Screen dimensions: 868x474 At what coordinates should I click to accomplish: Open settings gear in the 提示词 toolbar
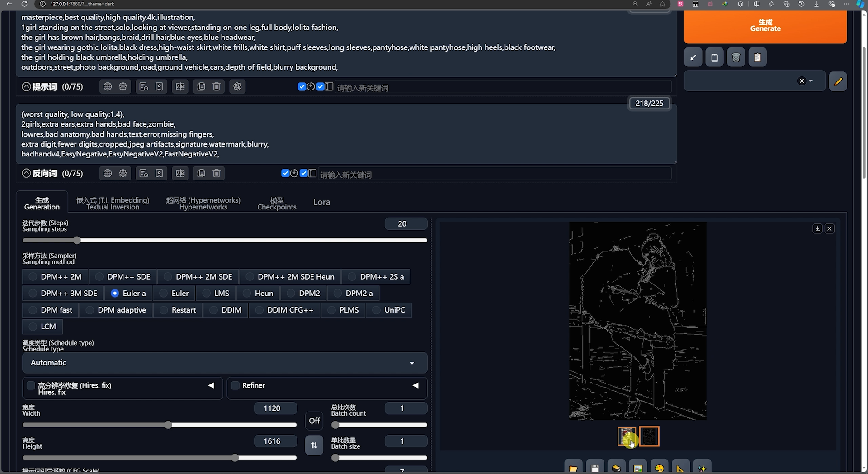coord(123,86)
